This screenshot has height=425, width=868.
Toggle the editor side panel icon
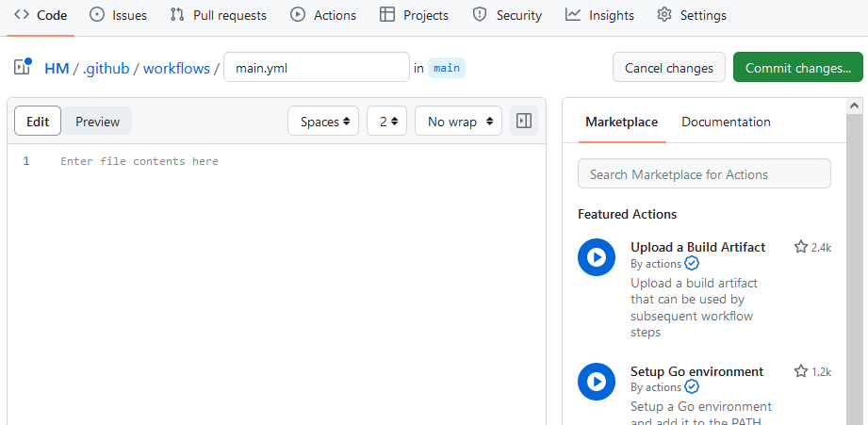[525, 122]
